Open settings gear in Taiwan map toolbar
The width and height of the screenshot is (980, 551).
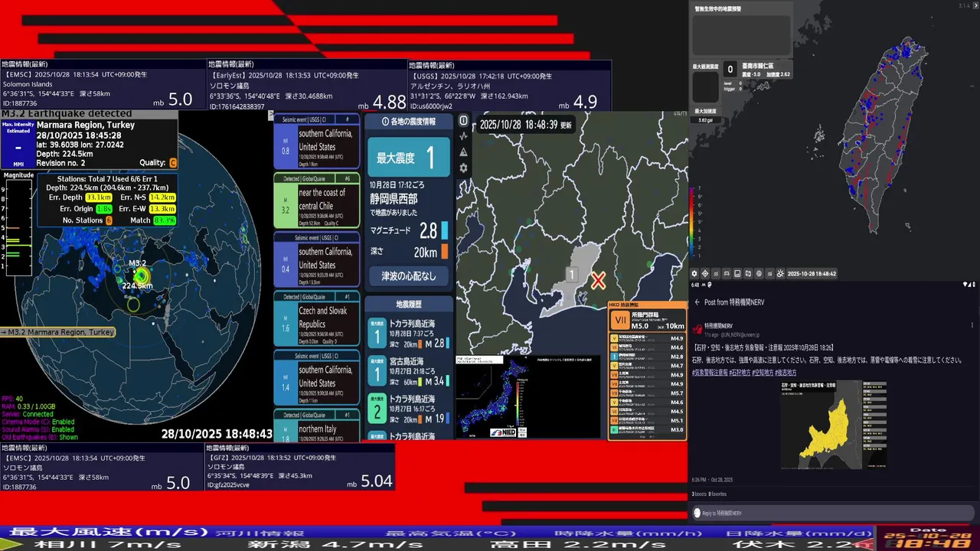tap(694, 273)
